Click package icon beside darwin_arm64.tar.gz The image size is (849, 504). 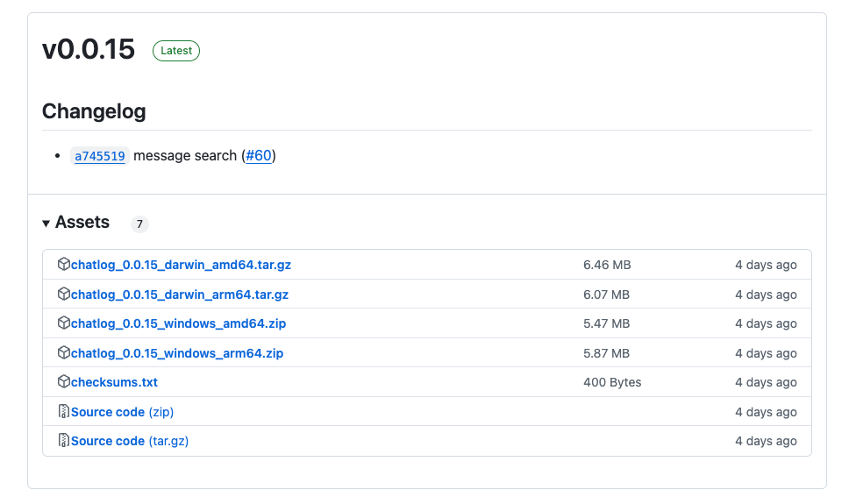coord(63,295)
